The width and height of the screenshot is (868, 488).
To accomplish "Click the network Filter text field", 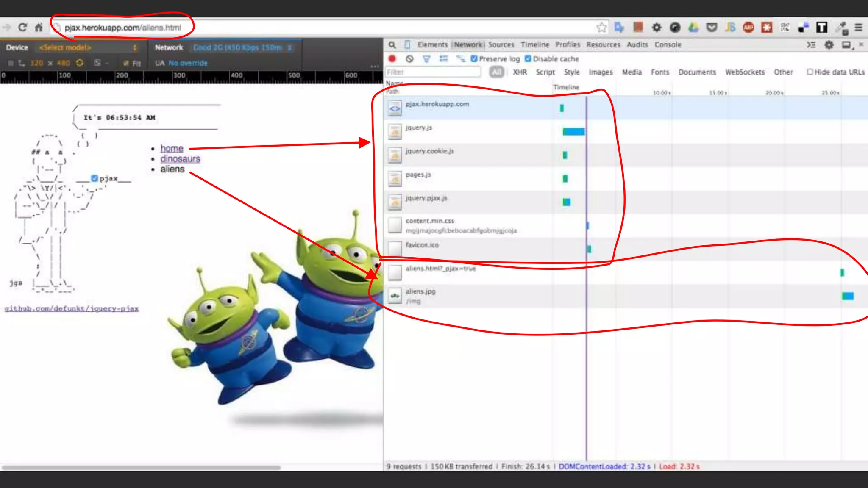I will 433,72.
